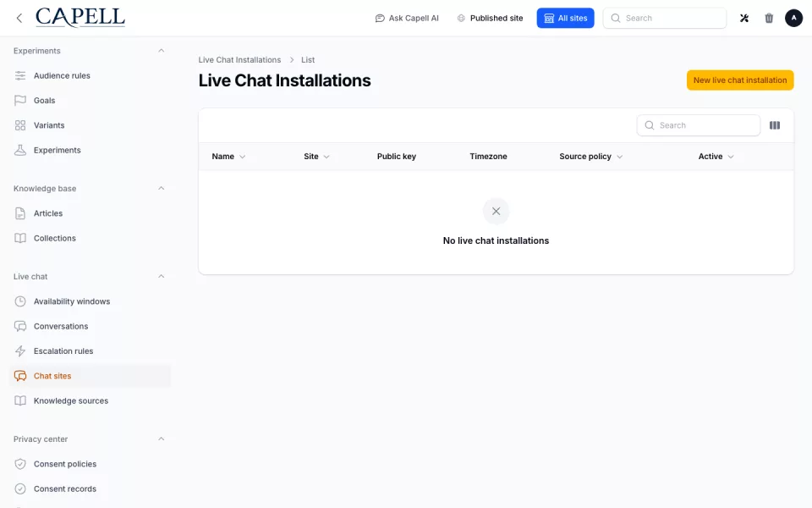Sort by the Source policy column
812x508 pixels.
591,157
